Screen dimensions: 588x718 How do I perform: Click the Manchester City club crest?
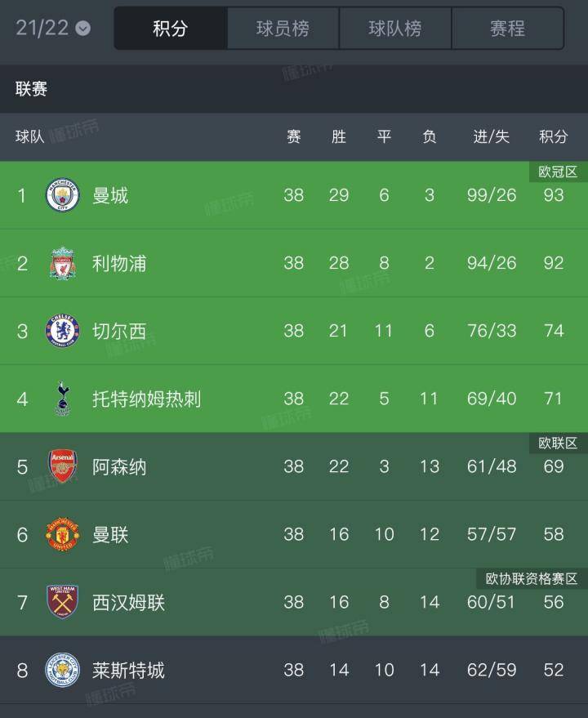coord(63,195)
